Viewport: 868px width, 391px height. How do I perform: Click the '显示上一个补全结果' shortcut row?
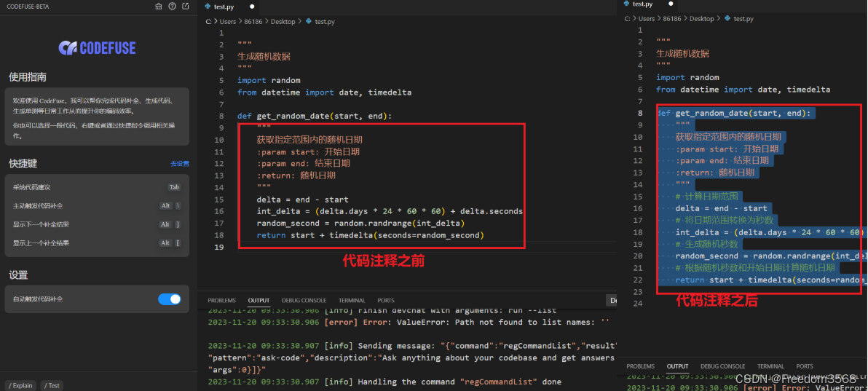click(x=97, y=242)
